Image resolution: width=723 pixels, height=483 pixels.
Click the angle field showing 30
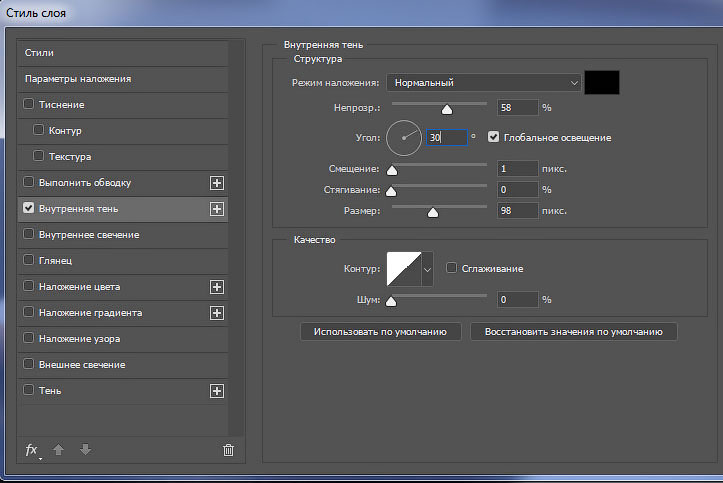pyautogui.click(x=447, y=137)
